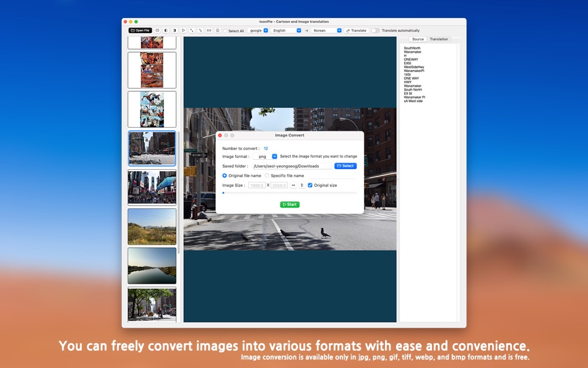Show the left-half panel view icon
Screen dimensions: 588x368
point(166,30)
